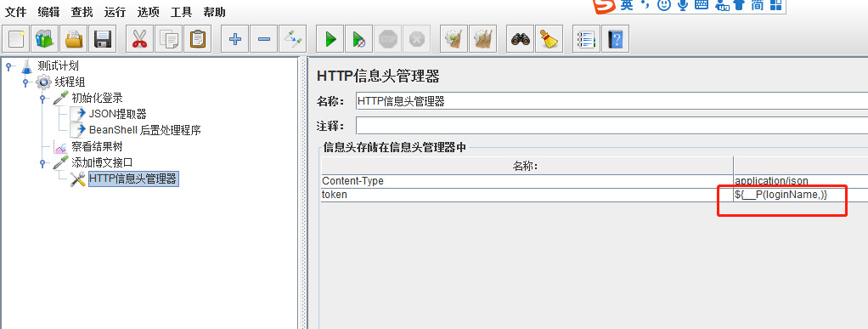868x329 pixels.
Task: Open the 帮助 menu
Action: (214, 12)
